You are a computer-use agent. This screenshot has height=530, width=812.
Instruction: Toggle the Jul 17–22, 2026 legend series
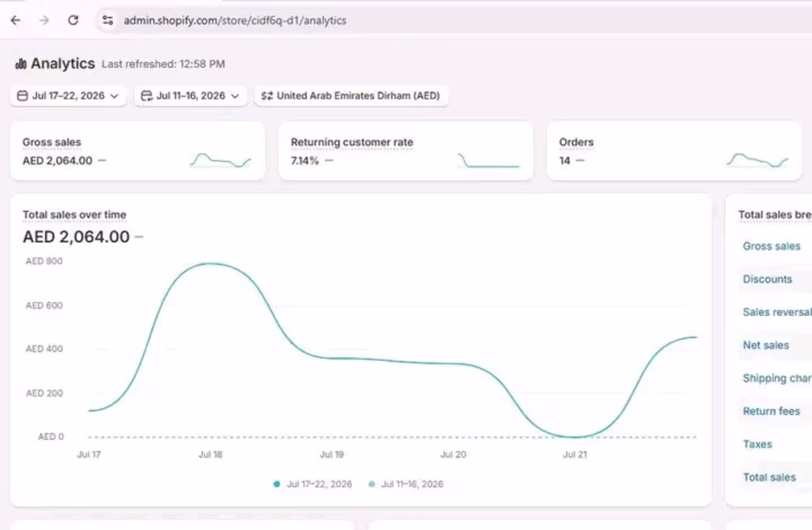313,484
